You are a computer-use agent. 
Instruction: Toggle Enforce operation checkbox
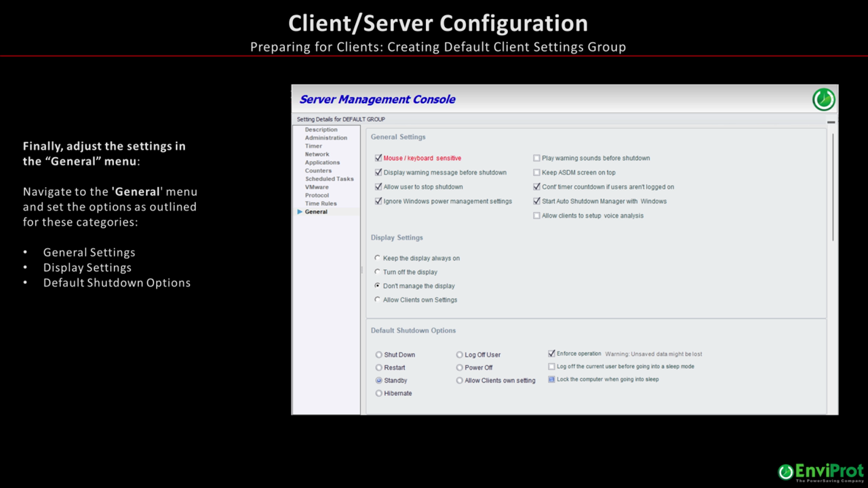pyautogui.click(x=551, y=353)
